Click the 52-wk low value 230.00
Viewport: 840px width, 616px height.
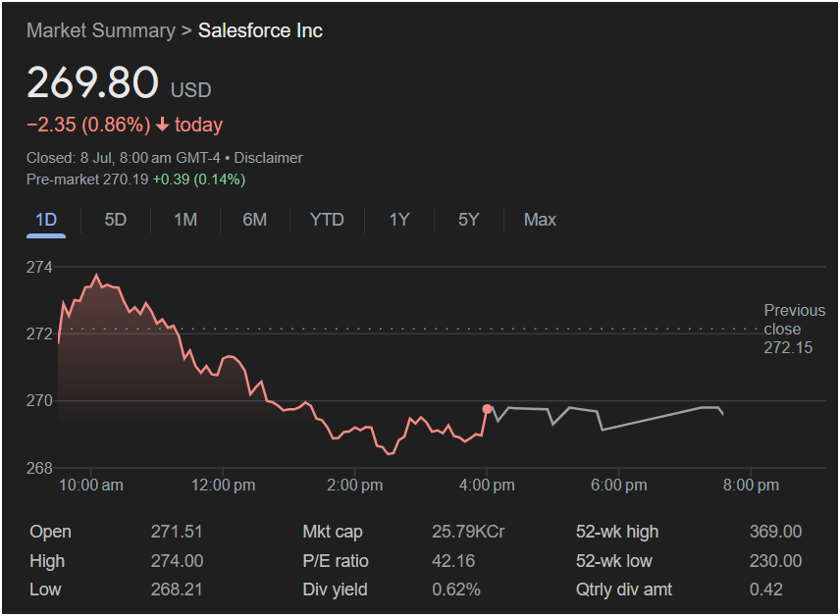tap(775, 561)
